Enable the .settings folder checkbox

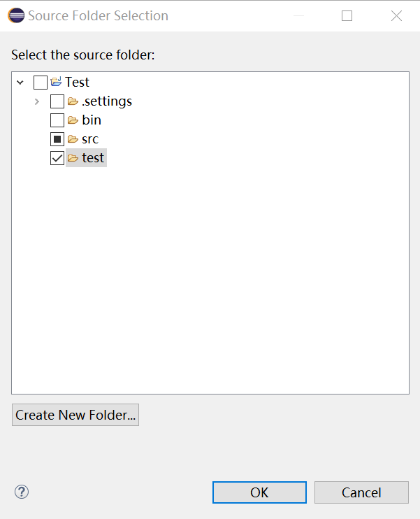pos(57,101)
